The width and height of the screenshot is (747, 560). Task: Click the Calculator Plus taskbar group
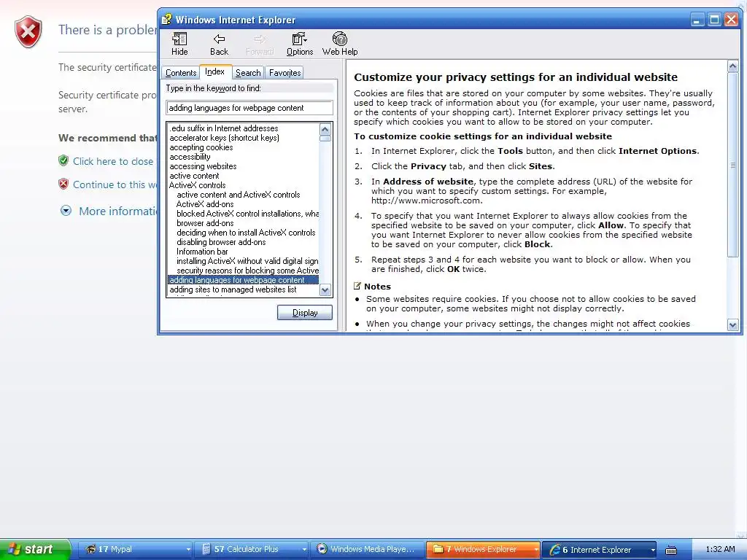click(251, 549)
